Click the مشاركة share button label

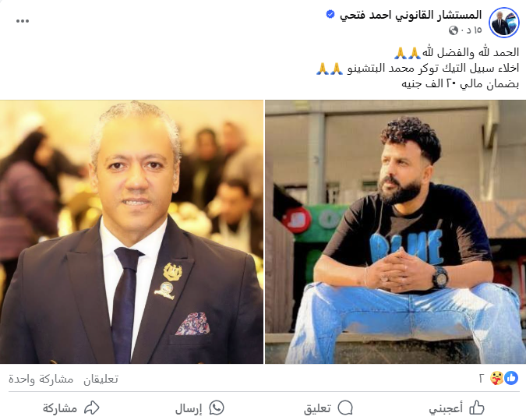tap(60, 408)
